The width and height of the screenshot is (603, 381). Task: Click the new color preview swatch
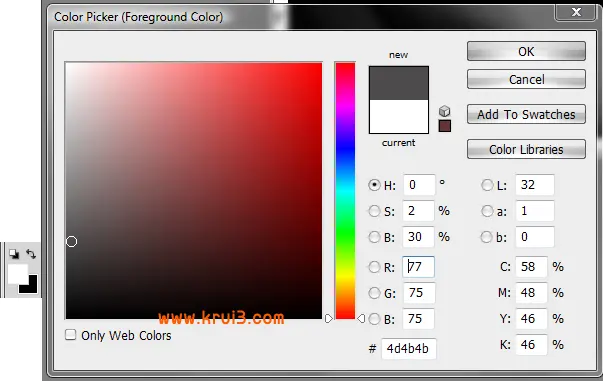[x=399, y=83]
